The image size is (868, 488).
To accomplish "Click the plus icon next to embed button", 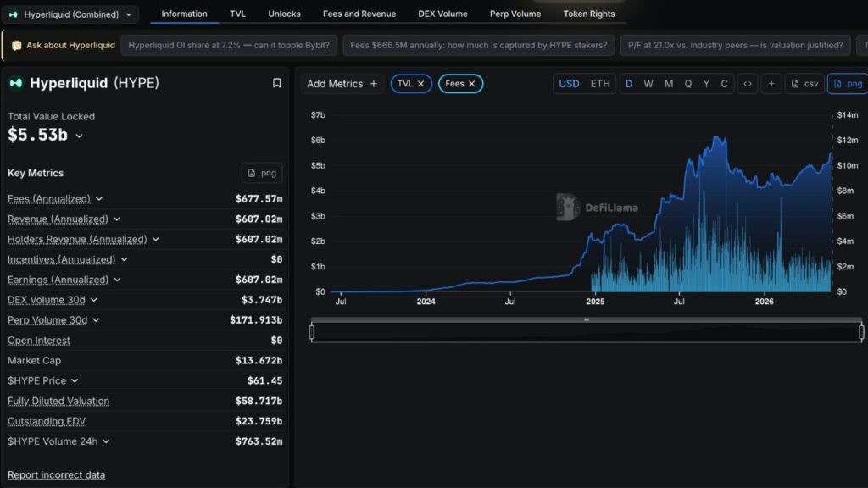I will (771, 84).
